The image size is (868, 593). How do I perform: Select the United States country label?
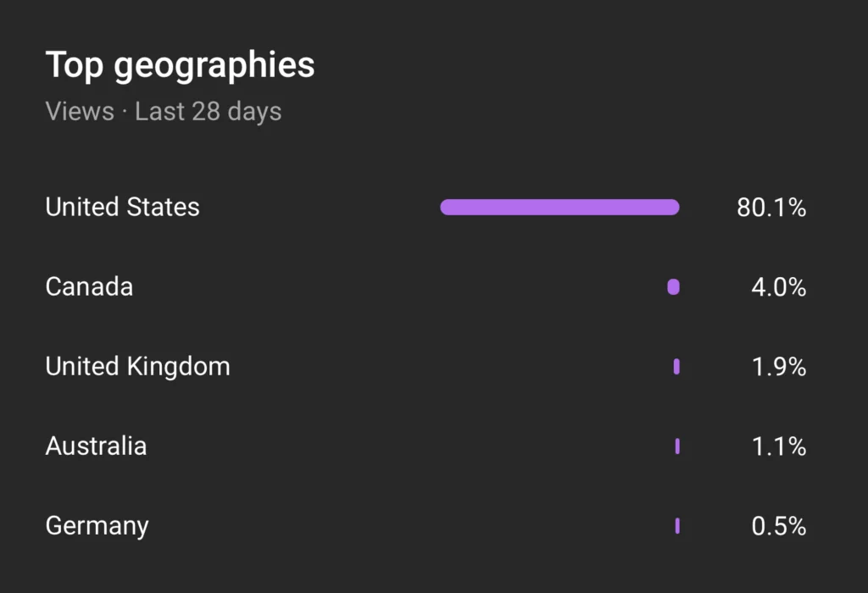122,208
